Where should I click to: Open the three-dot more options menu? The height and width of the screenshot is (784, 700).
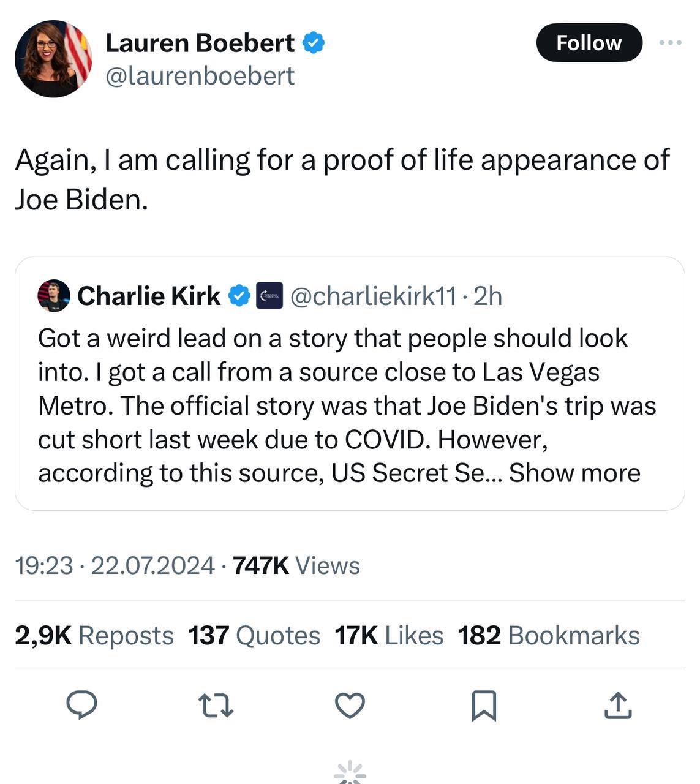click(671, 43)
